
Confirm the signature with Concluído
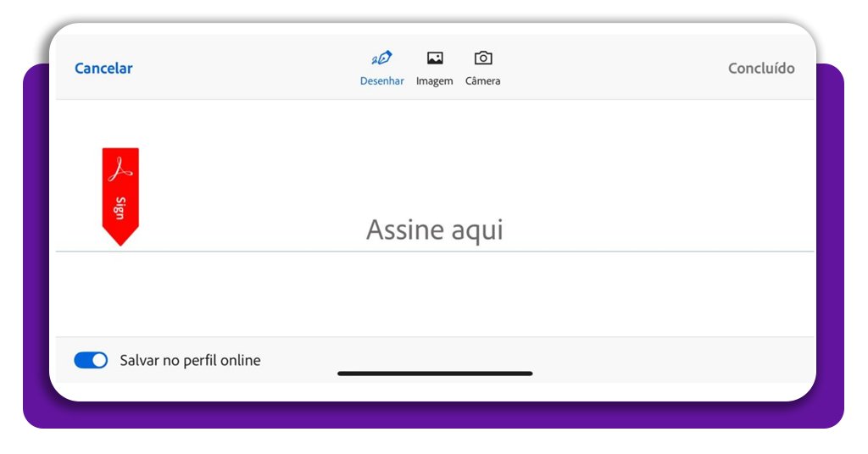coord(761,69)
